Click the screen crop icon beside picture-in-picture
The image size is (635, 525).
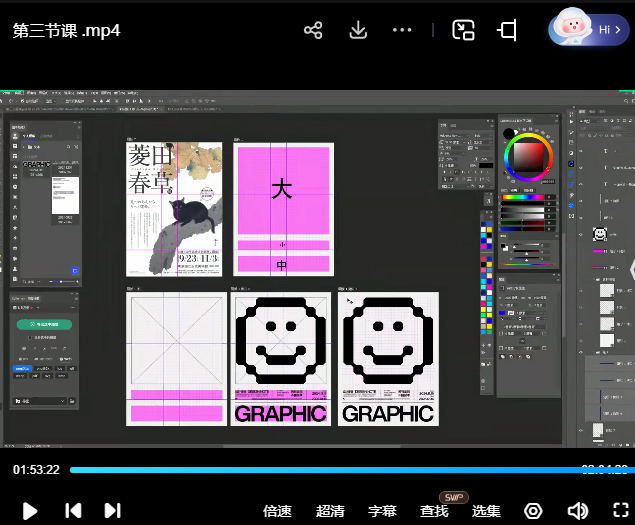point(507,30)
